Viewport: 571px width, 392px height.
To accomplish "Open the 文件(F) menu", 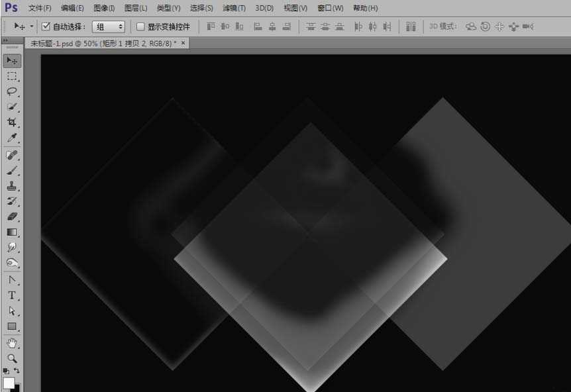I will tap(40, 8).
